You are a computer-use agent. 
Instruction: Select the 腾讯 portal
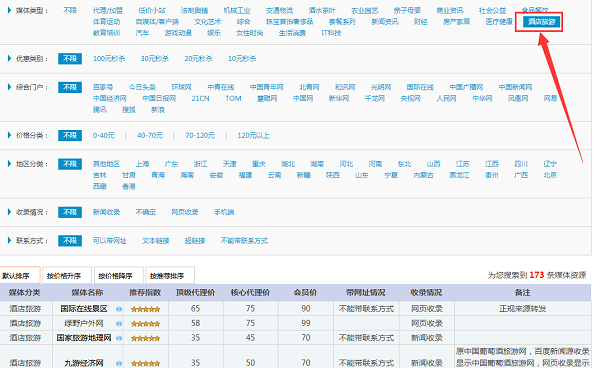(x=99, y=110)
